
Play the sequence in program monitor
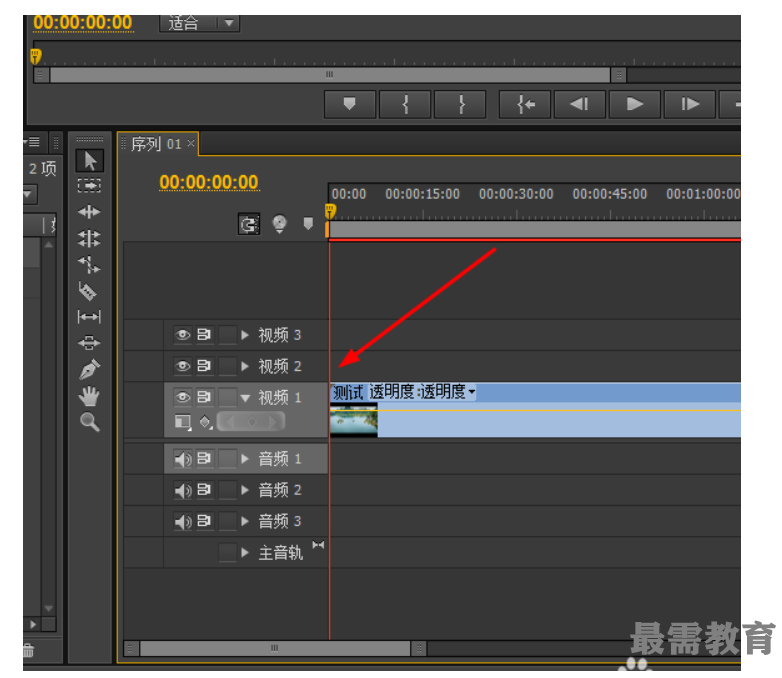tap(635, 104)
